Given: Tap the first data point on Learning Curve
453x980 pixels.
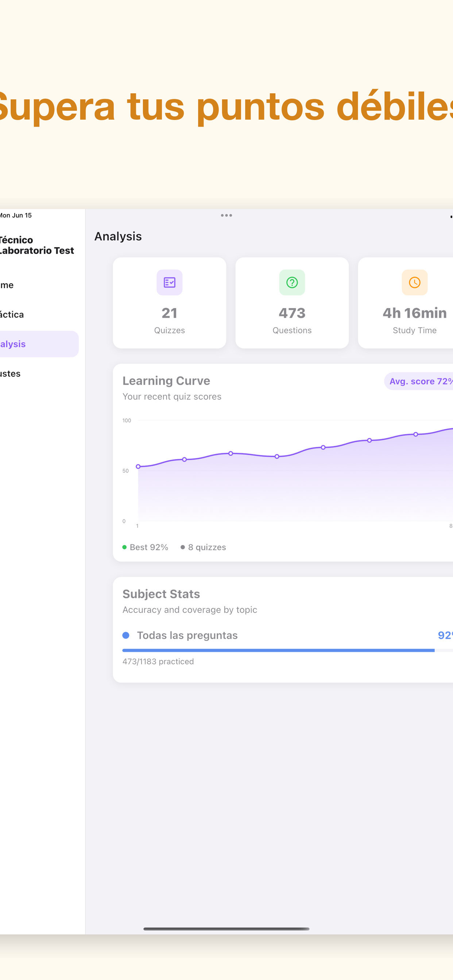Looking at the screenshot, I should [x=138, y=466].
